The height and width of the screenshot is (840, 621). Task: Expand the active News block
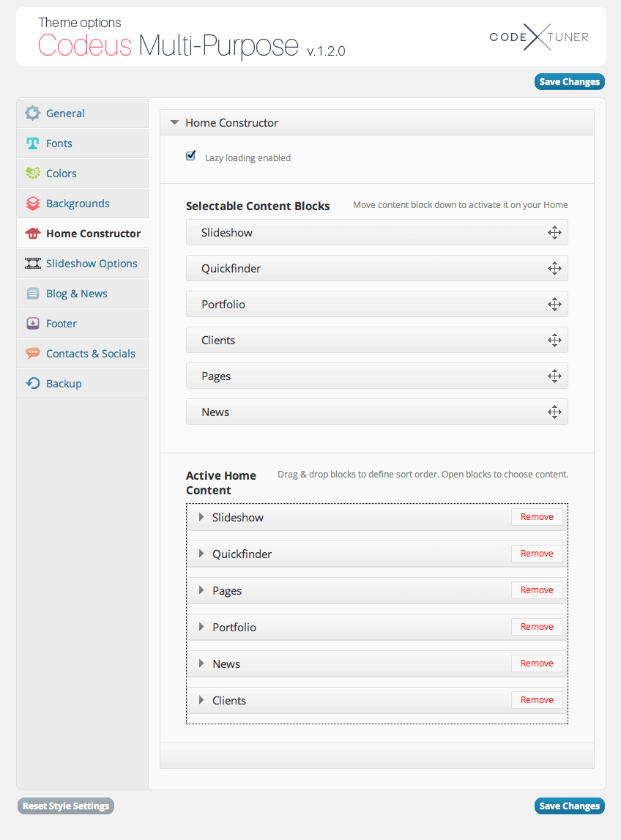201,664
